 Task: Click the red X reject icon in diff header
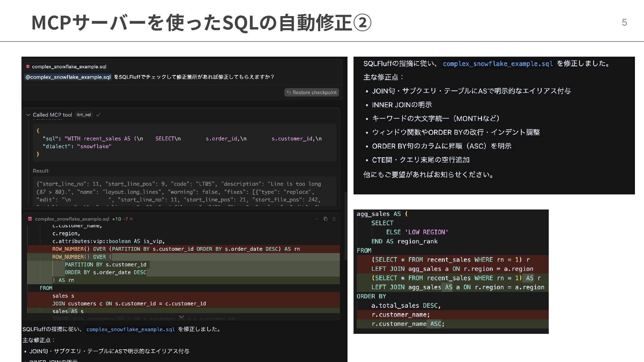coord(131,219)
